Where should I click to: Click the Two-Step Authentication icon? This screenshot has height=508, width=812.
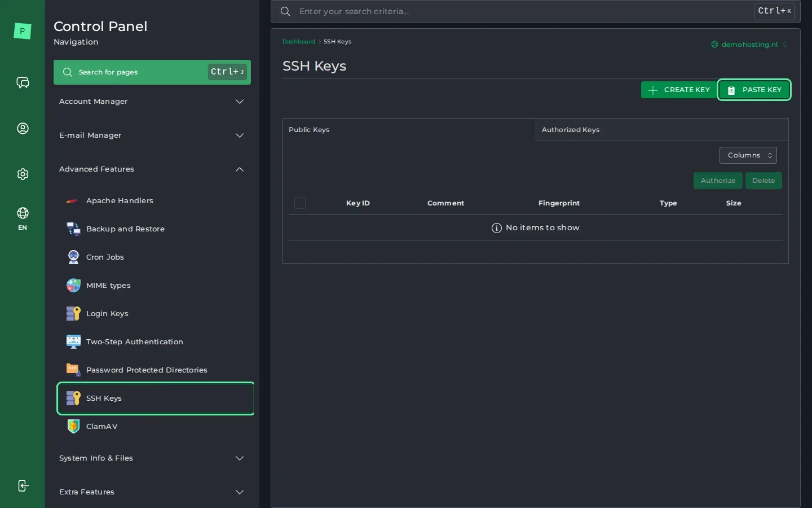(x=73, y=341)
